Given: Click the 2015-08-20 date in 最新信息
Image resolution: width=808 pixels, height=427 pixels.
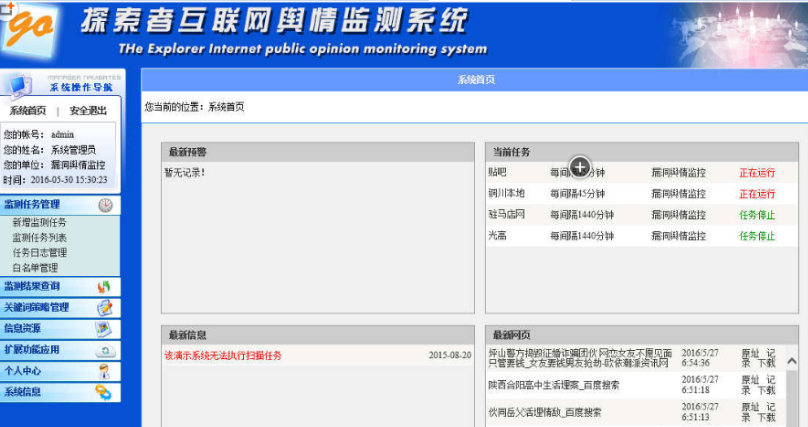Looking at the screenshot, I should coord(449,355).
